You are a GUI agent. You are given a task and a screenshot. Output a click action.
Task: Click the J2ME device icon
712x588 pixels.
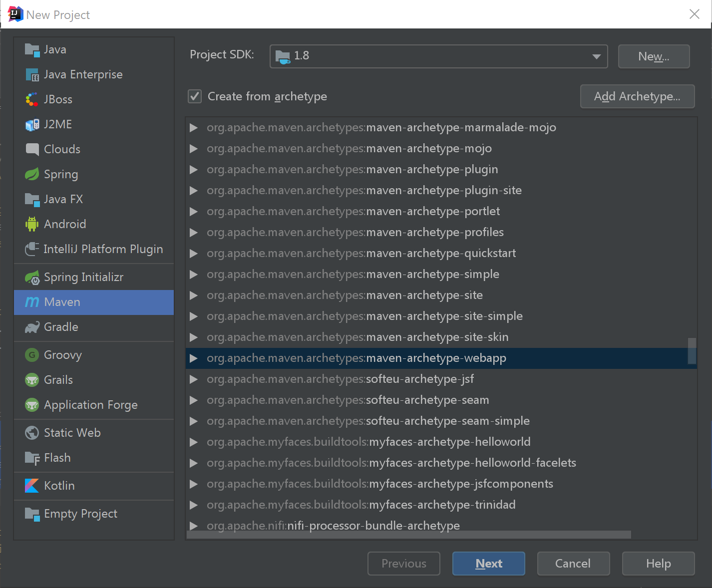coord(32,124)
